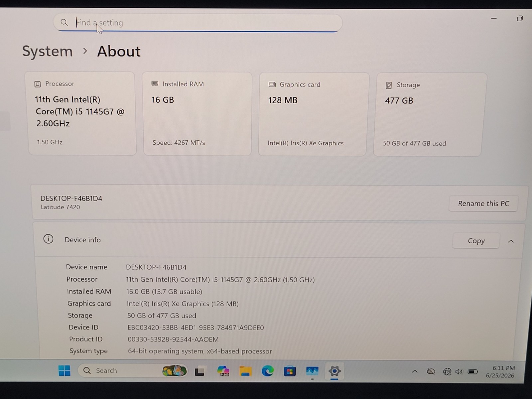Select the Device name value DESKTOP-F46B1D4
Viewport: 532px width, 399px height.
(x=156, y=267)
